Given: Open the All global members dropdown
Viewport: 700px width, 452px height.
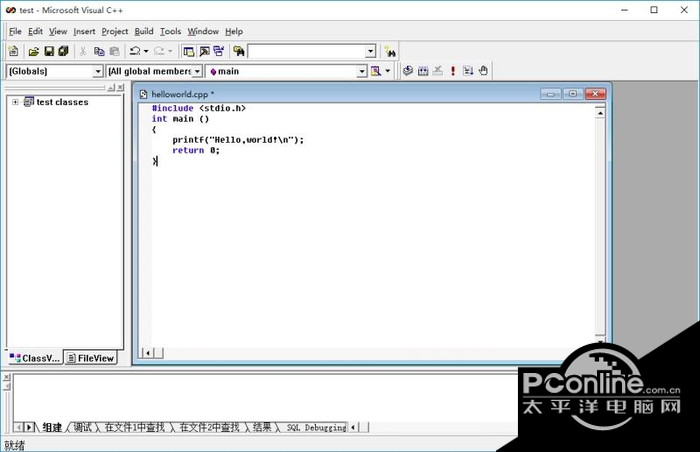Looking at the screenshot, I should [x=197, y=71].
